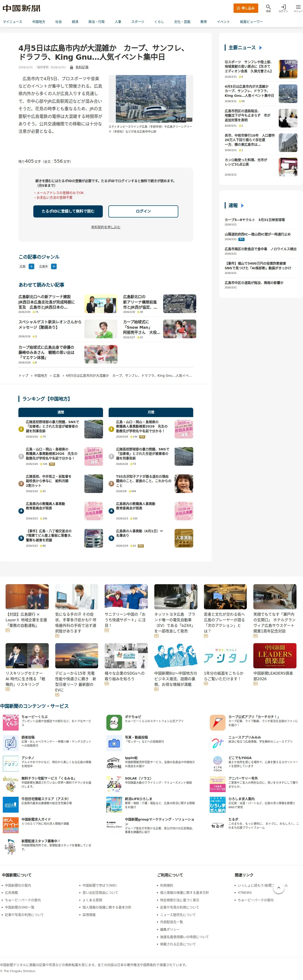
Task: Click footer link 利用規約
Action: tap(166, 885)
